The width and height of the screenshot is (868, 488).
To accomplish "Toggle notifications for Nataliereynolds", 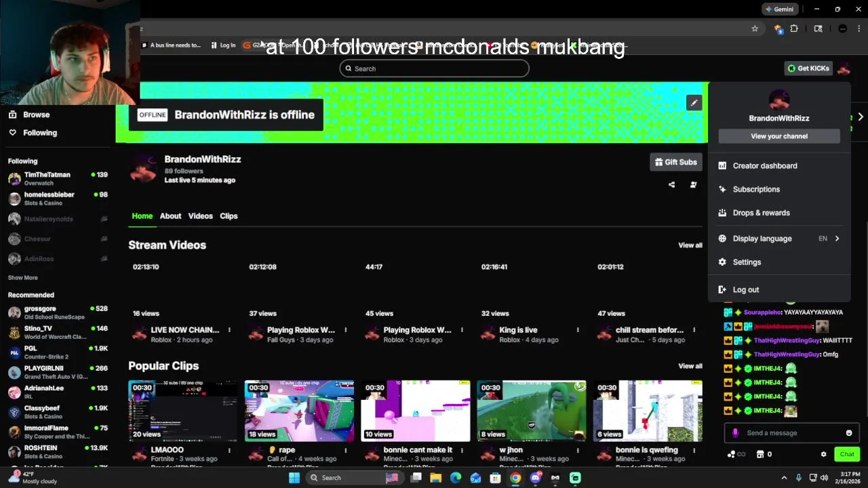I will pyautogui.click(x=104, y=219).
